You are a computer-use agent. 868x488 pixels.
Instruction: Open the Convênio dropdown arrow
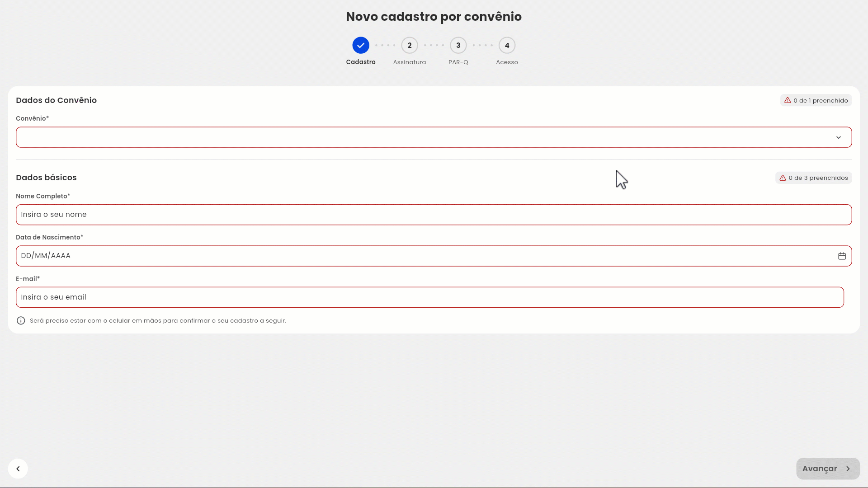pos(839,137)
